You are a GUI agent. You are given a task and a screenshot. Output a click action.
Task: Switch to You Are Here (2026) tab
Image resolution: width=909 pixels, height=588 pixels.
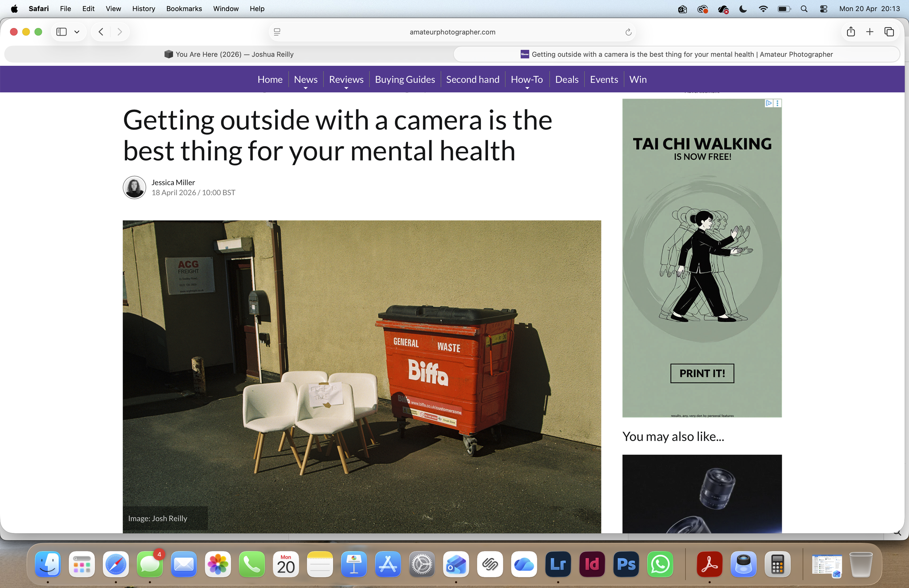coord(229,54)
